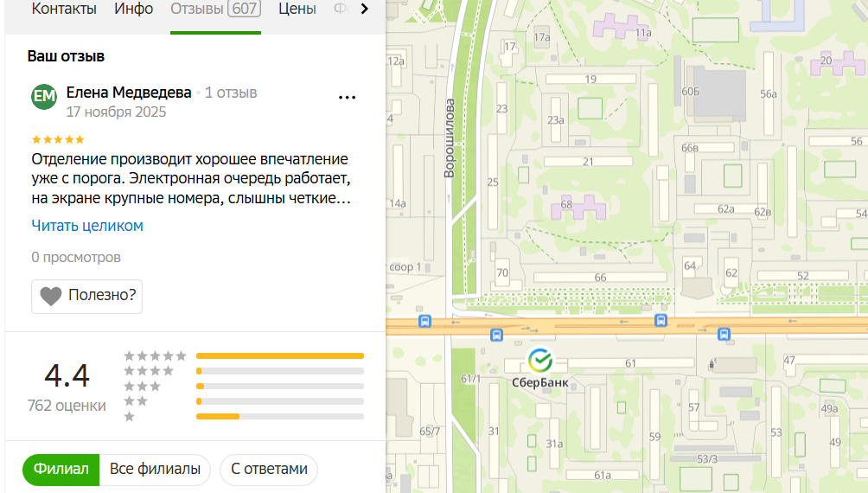Click building 31а on the map
Viewport: 868px width, 493px height.
[555, 444]
